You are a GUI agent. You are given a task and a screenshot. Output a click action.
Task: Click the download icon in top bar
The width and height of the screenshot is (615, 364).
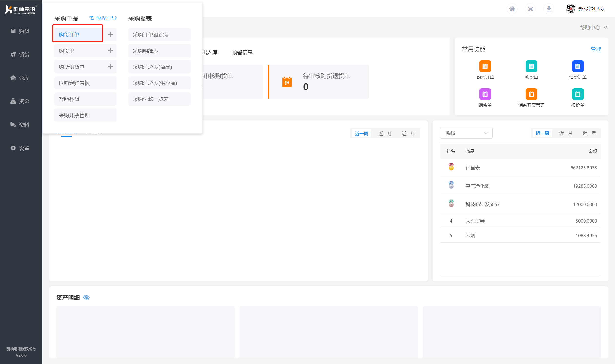(548, 9)
